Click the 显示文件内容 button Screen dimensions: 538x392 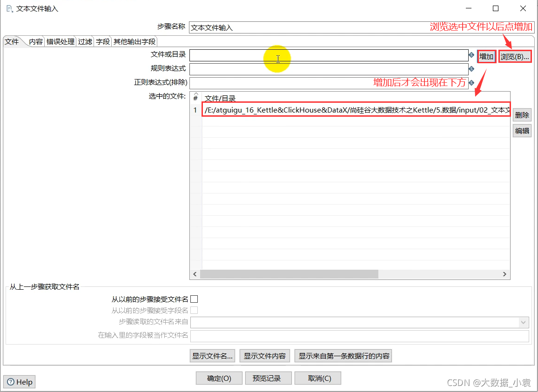click(x=264, y=356)
